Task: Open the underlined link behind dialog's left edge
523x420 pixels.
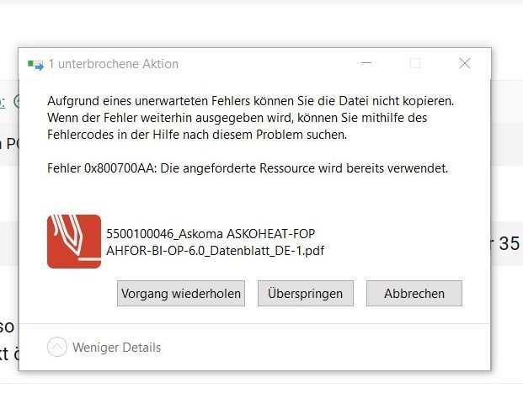Action: click(x=3, y=102)
